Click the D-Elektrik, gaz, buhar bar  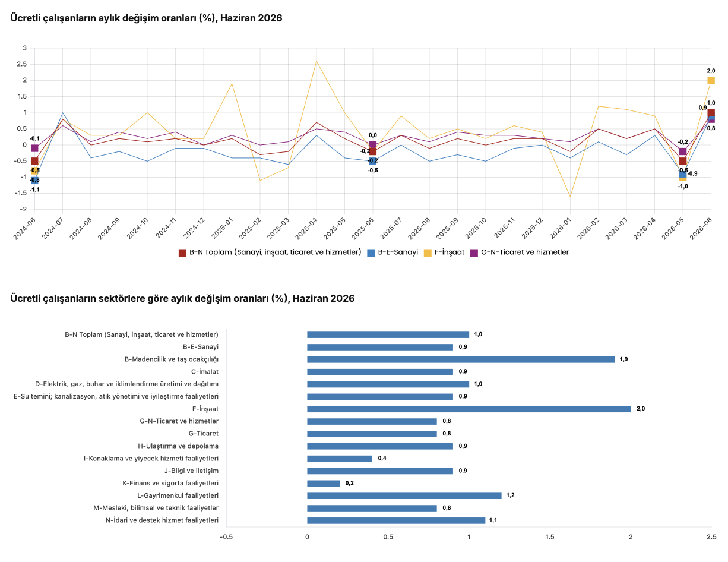(x=388, y=384)
